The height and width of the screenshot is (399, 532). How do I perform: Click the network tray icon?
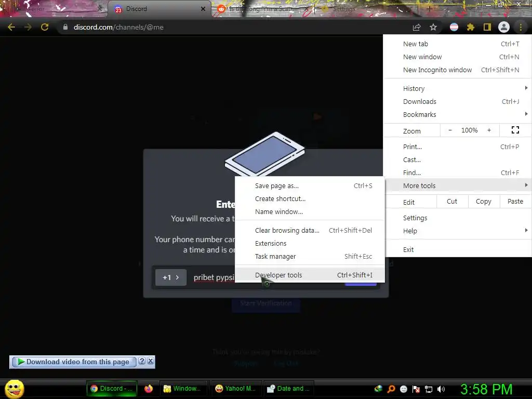[x=429, y=389]
